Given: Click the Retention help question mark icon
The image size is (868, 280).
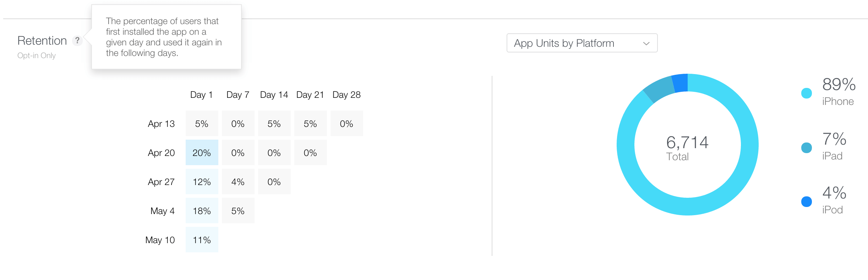Looking at the screenshot, I should (x=77, y=41).
